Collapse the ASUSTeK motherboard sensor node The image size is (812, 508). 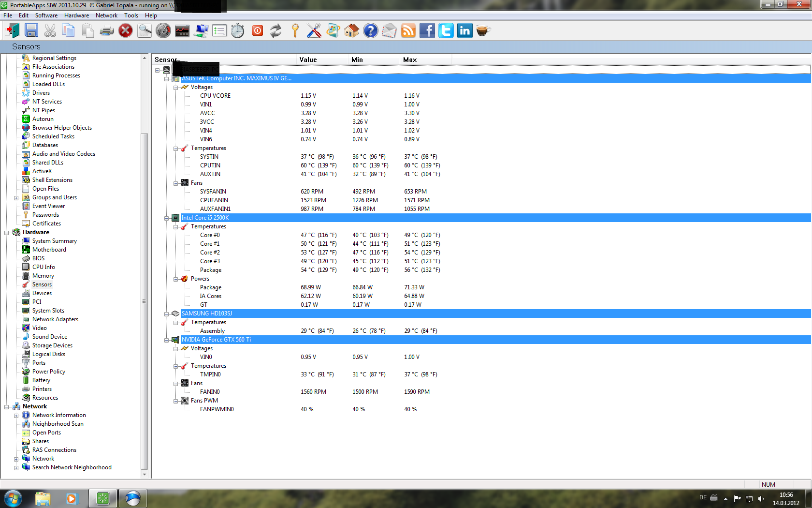pos(167,78)
